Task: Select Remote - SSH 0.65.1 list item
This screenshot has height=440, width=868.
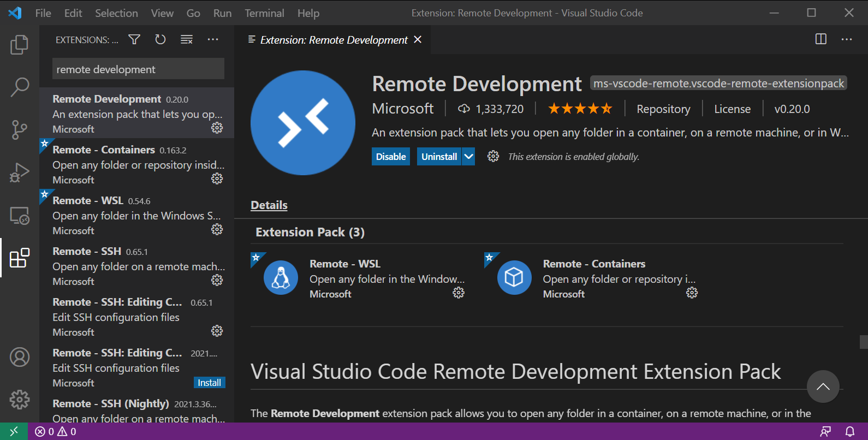Action: 136,266
